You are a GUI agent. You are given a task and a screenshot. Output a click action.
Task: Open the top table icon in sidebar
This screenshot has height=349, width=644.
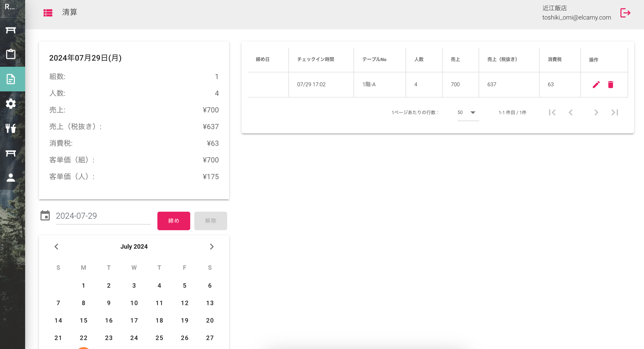click(11, 30)
